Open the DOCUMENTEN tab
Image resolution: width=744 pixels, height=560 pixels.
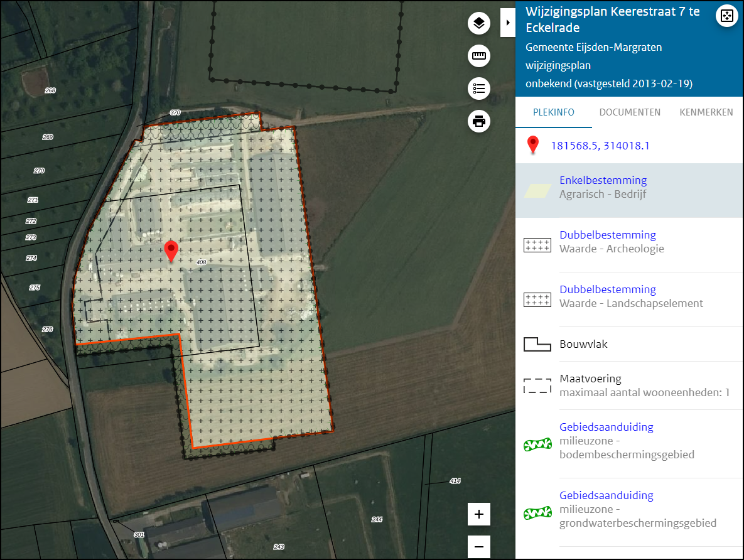click(x=630, y=112)
